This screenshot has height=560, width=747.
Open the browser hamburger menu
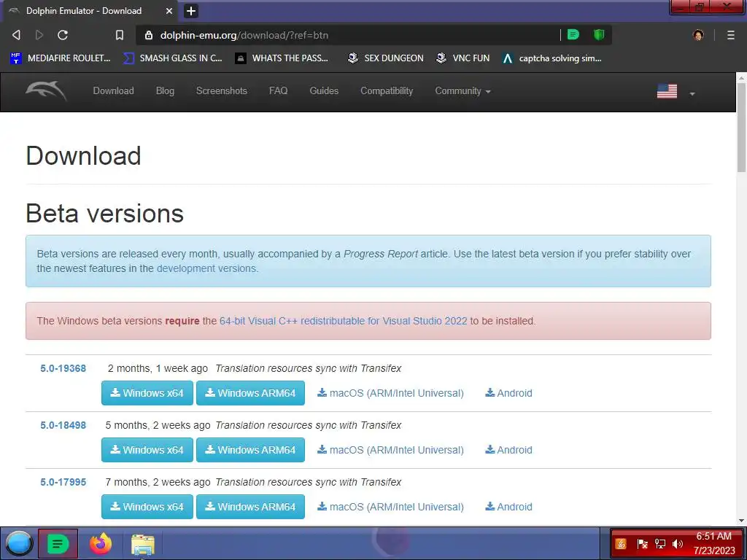[x=730, y=35]
